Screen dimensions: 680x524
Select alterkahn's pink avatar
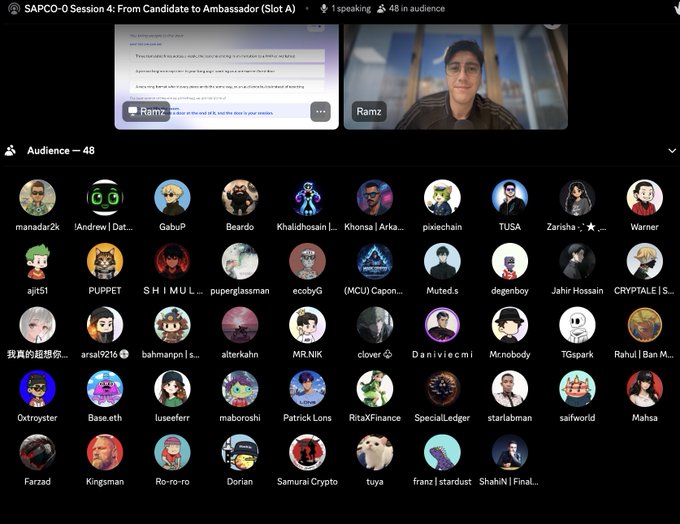tap(240, 325)
